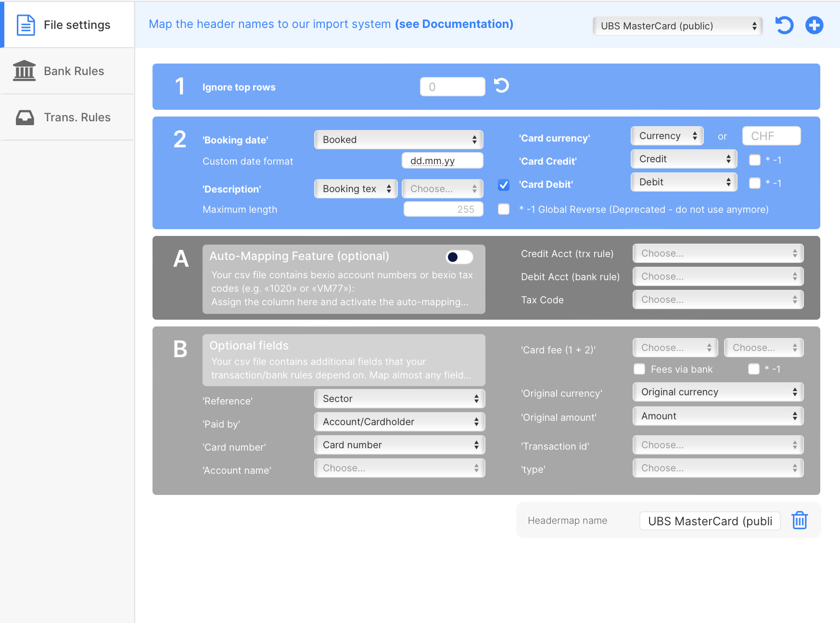Click the reset arrow icon next to headermap selector

784,26
